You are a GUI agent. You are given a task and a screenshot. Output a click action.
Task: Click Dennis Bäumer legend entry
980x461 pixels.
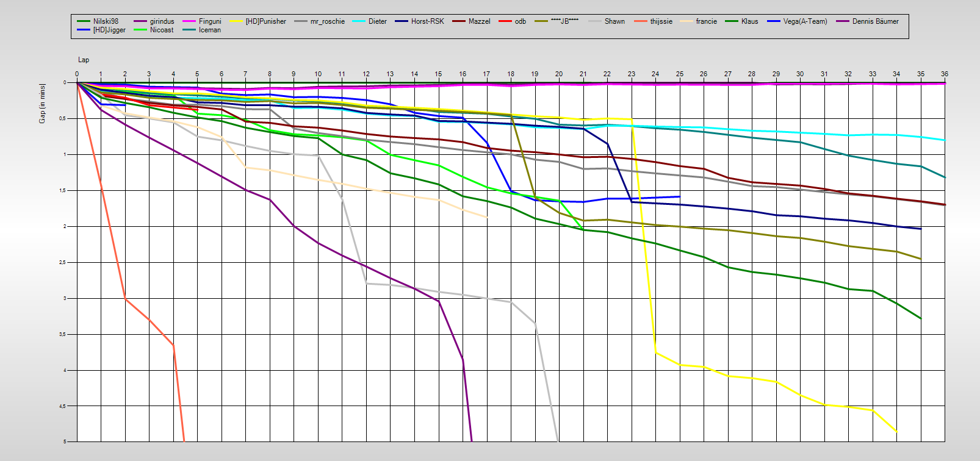click(875, 21)
